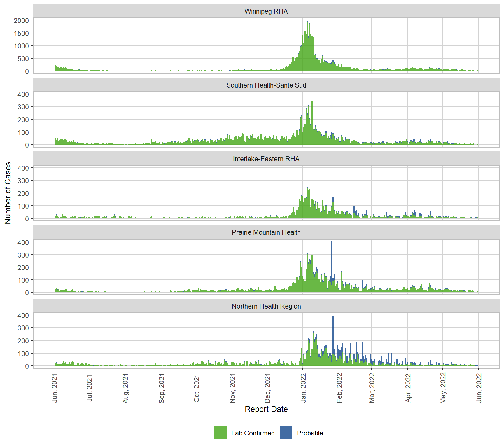Viewport: 504px width, 448px height.
Task: Select the Mar, 2022 date label
Action: click(372, 388)
